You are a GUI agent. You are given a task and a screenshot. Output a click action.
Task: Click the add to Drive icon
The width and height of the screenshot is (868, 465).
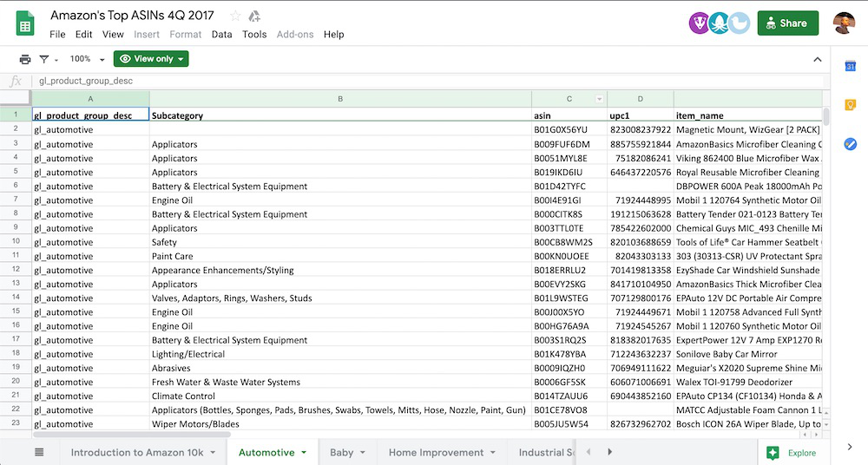coord(254,16)
